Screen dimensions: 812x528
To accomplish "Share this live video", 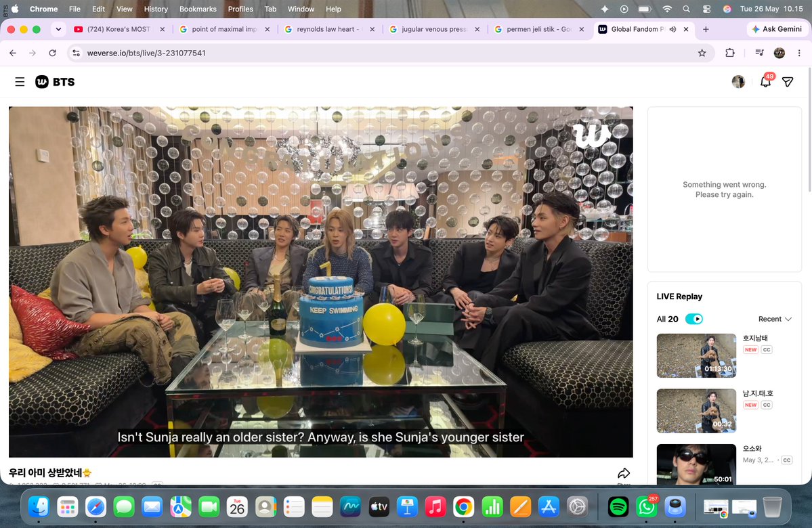I will tap(624, 474).
